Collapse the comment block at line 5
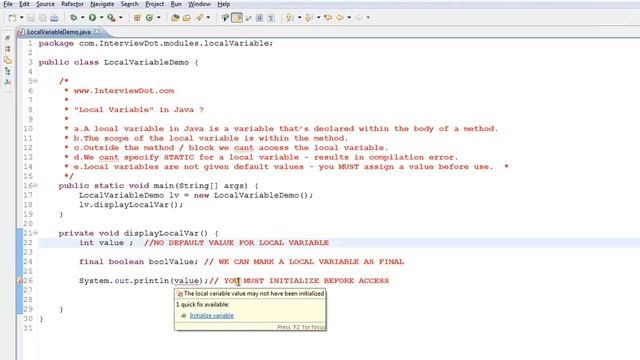 (36, 81)
